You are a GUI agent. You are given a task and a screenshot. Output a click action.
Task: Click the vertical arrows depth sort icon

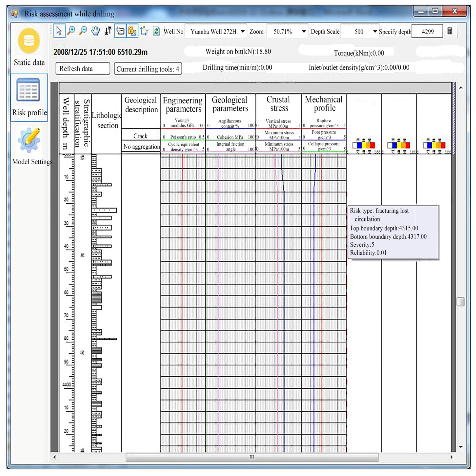coord(108,31)
